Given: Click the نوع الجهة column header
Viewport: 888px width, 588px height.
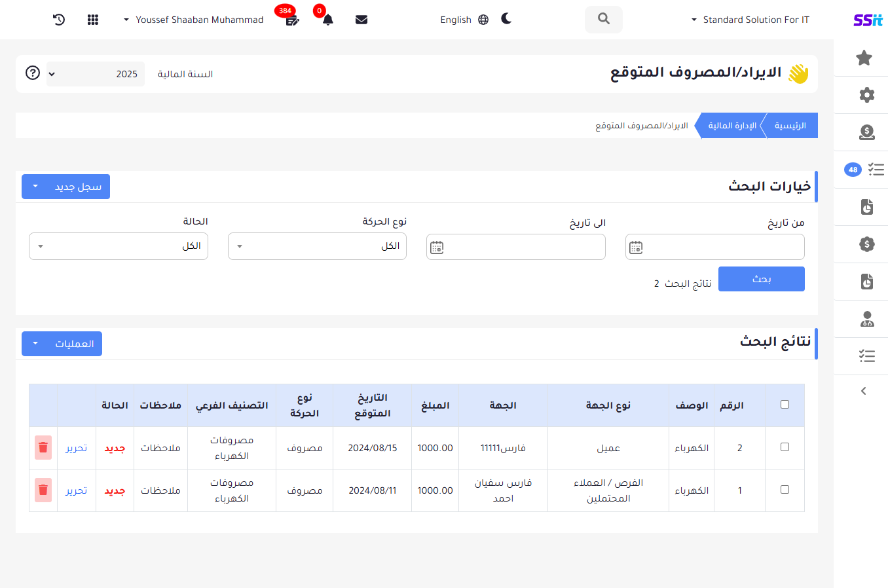Looking at the screenshot, I should 608,405.
